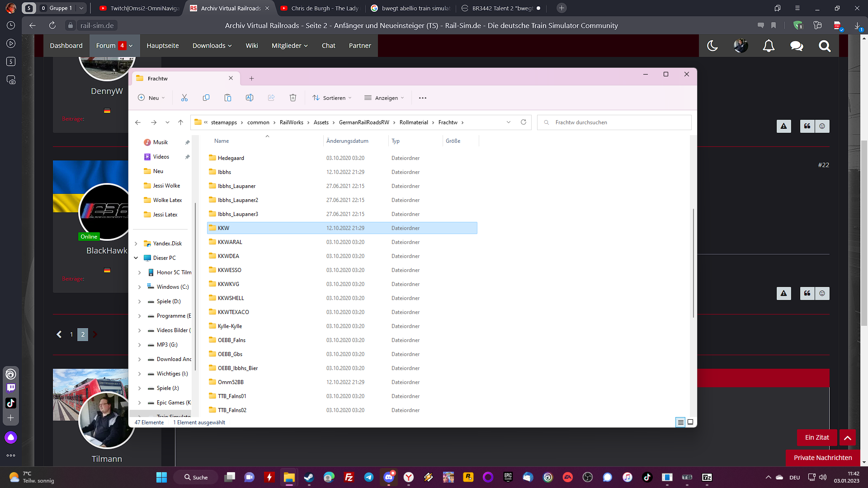Click the Ein Zitat button
The image size is (868, 488).
coord(816,437)
